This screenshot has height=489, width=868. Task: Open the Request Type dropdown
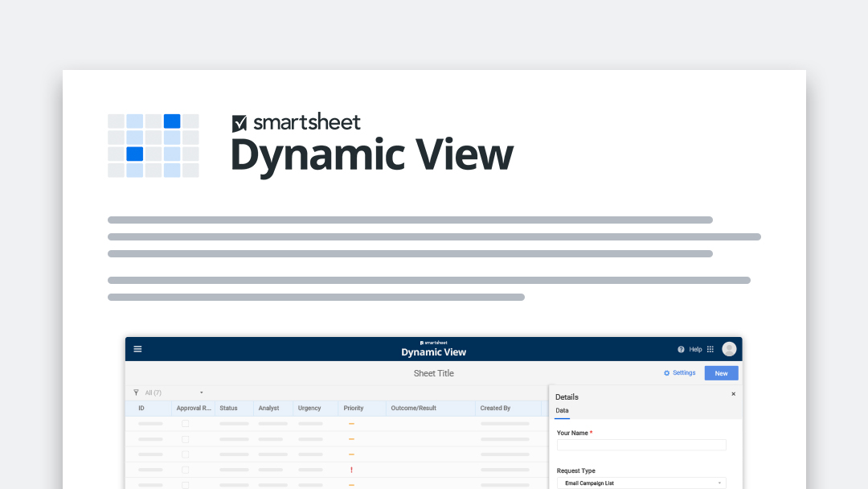point(641,483)
